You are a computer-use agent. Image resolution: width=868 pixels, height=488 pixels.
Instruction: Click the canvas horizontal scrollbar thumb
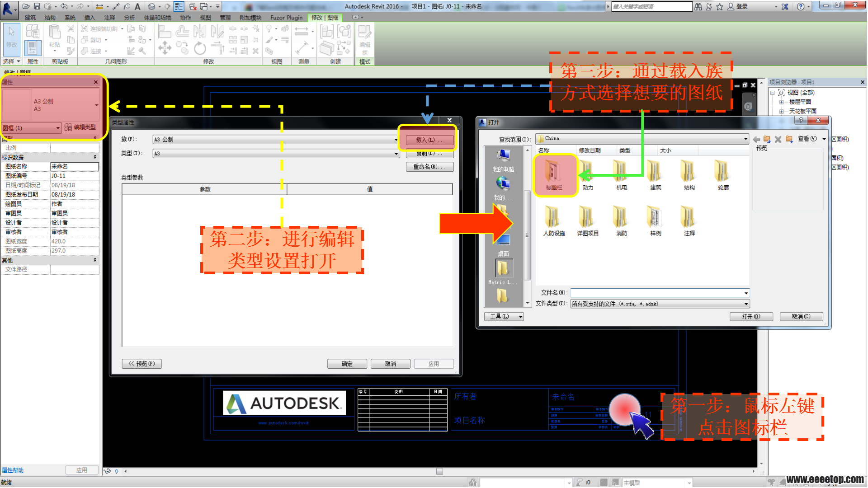[x=439, y=471]
